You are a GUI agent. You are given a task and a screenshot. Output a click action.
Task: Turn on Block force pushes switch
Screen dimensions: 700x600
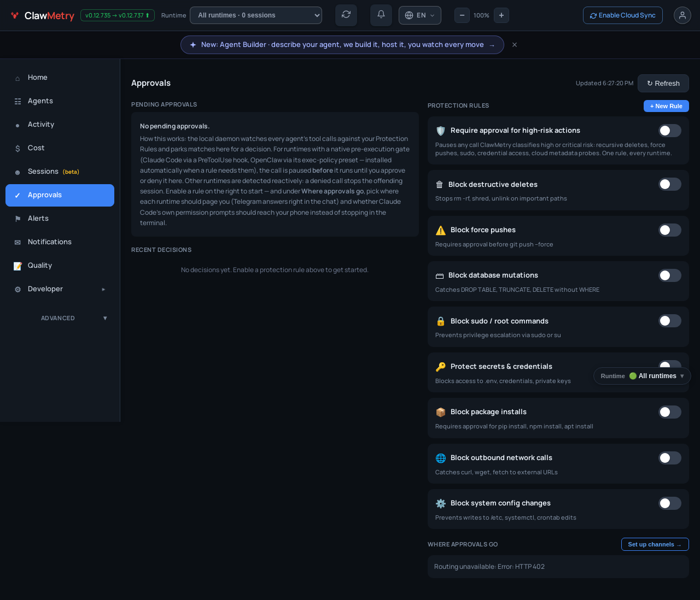pyautogui.click(x=670, y=230)
